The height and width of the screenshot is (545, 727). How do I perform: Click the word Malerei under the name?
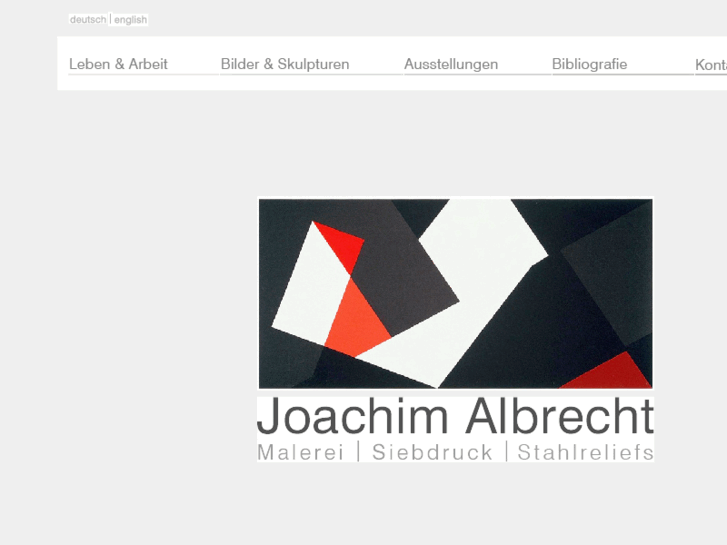300,453
